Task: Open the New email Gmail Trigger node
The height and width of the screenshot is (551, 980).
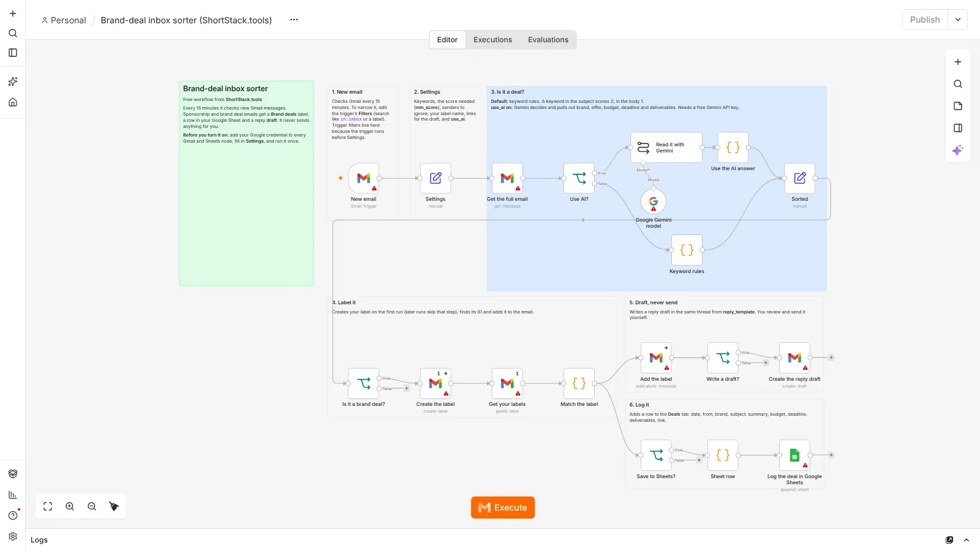Action: click(x=363, y=178)
